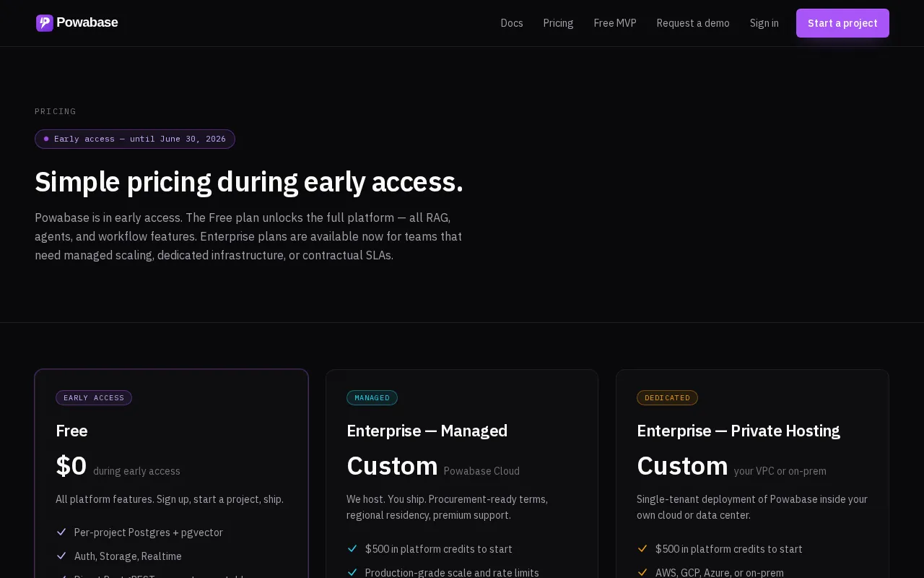
Task: Click 'Per-project Postgres + pgvector' feature
Action: 149,532
